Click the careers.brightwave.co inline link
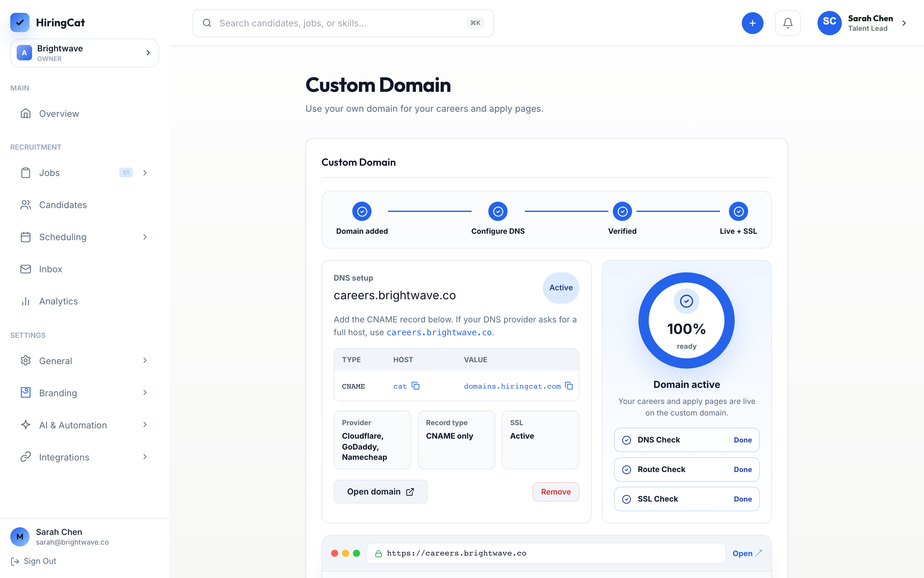This screenshot has width=924, height=578. pos(439,333)
